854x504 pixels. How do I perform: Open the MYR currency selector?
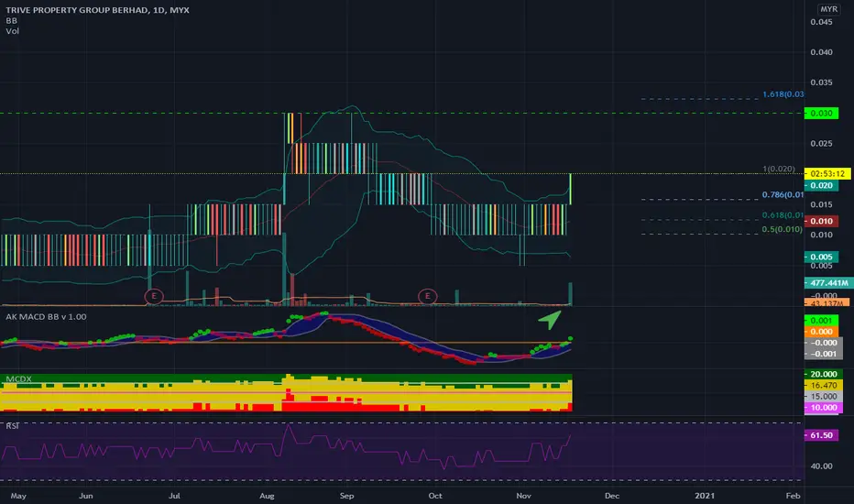click(829, 9)
